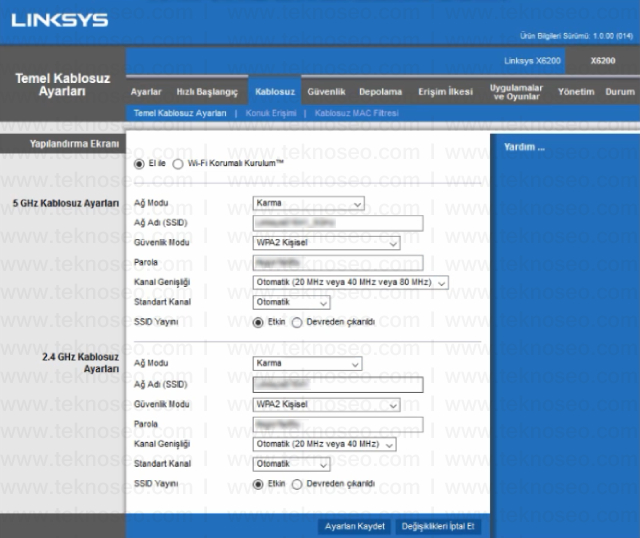Click the 2.4 GHz Parola field
The height and width of the screenshot is (538, 640).
(338, 425)
